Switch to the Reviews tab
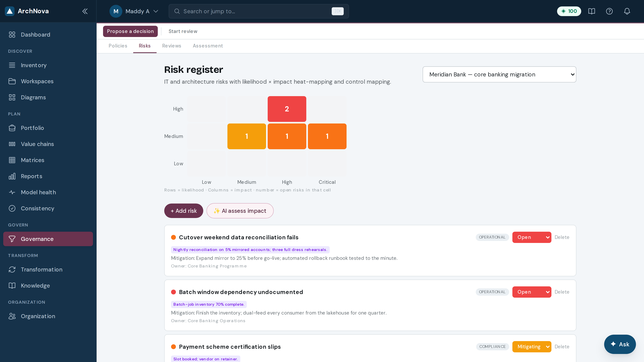644x362 pixels. point(171,46)
